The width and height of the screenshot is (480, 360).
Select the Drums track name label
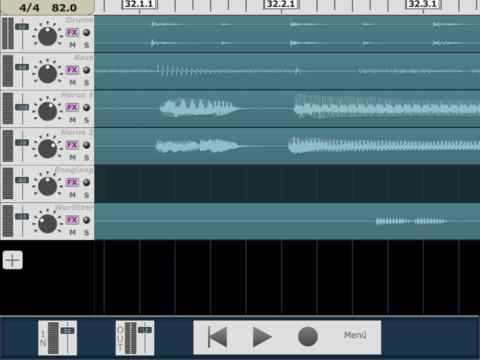79,20
